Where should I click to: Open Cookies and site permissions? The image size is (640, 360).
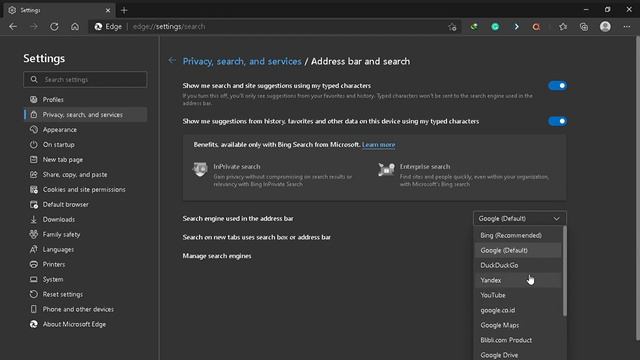click(x=85, y=189)
